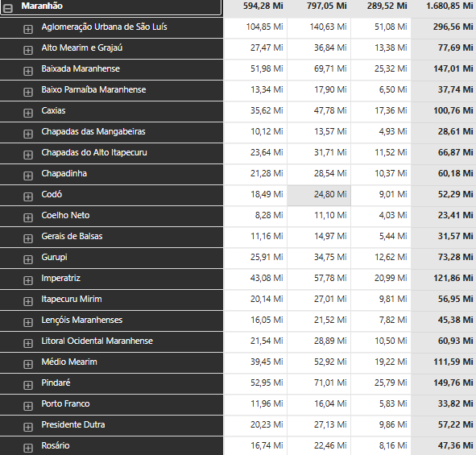476x455 pixels.
Task: Select the Lençóis Maranhenses row label
Action: tap(82, 320)
